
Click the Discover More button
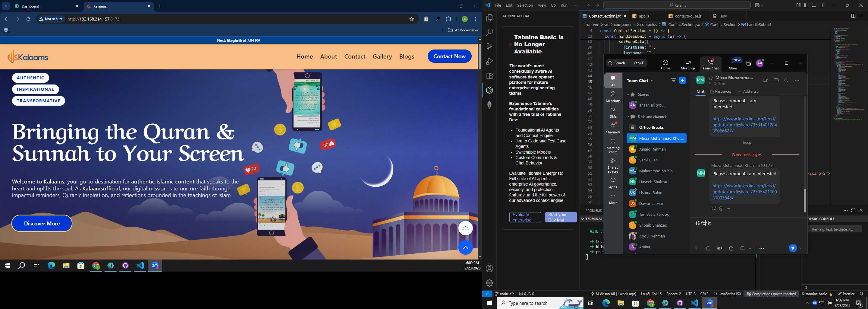(x=42, y=223)
